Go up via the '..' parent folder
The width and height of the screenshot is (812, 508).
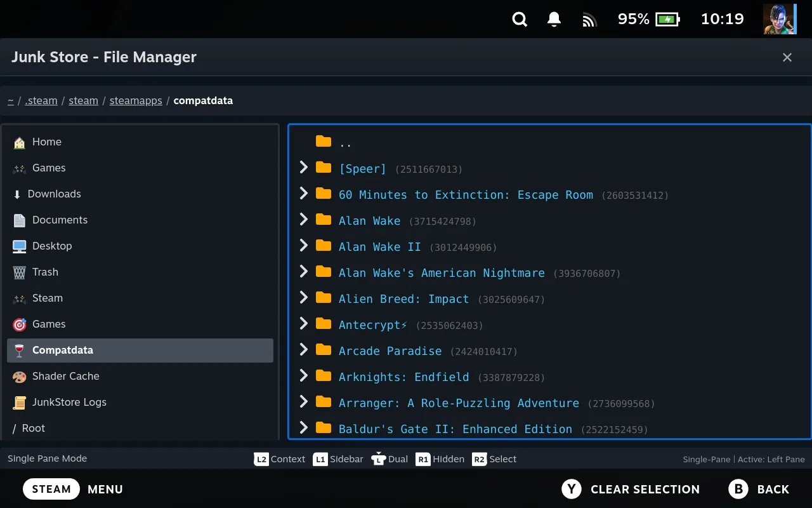pyautogui.click(x=345, y=143)
